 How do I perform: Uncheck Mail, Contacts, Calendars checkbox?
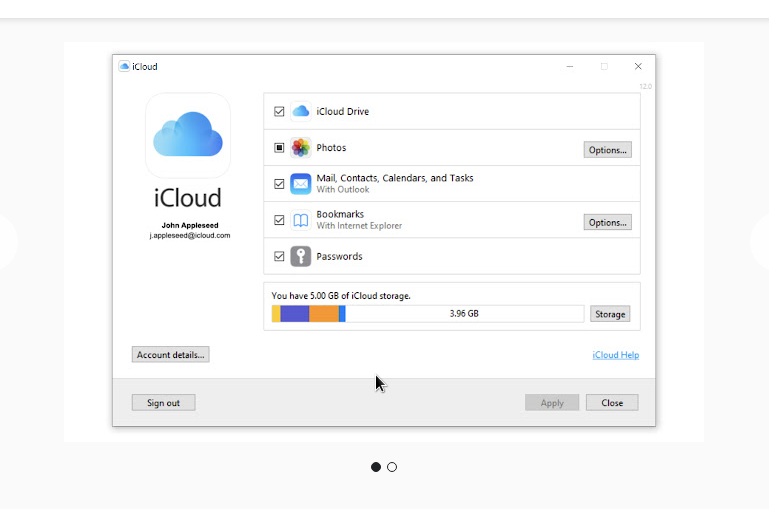(279, 184)
